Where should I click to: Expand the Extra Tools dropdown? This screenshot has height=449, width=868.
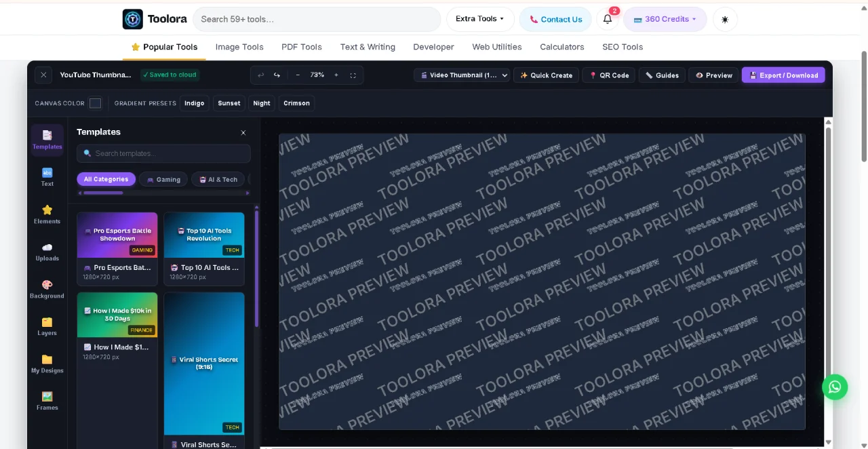[x=480, y=19]
